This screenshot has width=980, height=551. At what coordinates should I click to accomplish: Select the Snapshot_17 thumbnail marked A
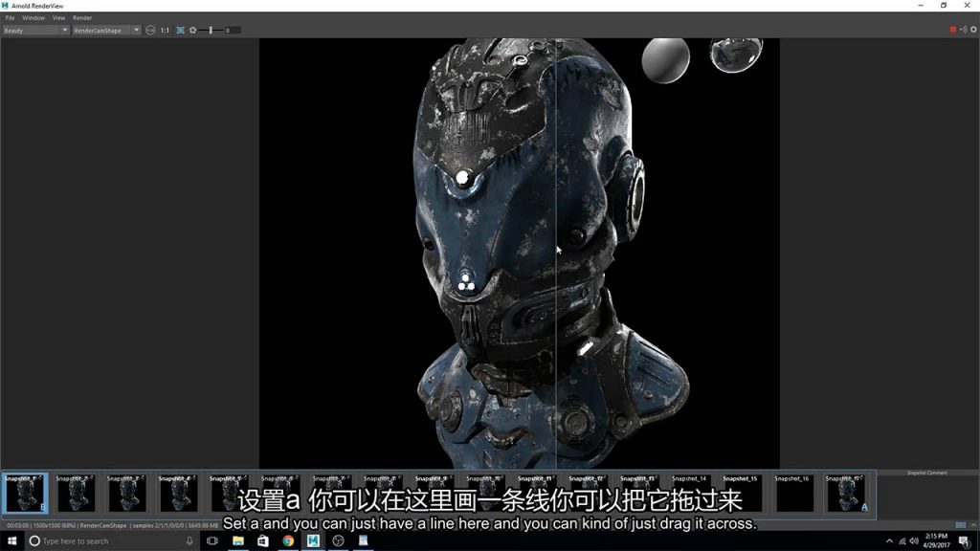point(846,493)
